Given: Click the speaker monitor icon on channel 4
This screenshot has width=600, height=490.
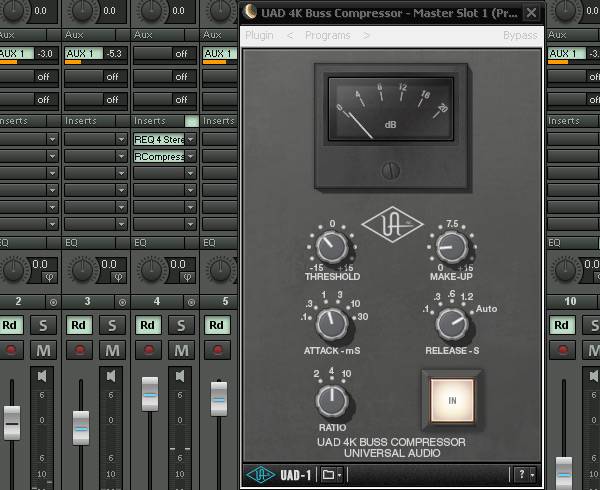Looking at the screenshot, I should (x=180, y=376).
